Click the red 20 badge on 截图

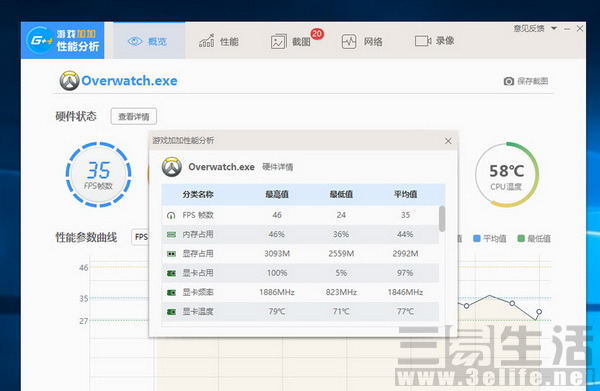pos(317,34)
